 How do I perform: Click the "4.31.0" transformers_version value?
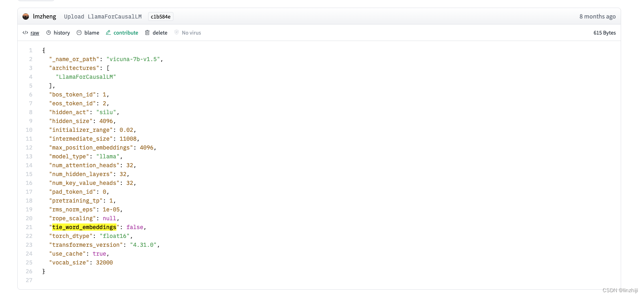tap(143, 245)
